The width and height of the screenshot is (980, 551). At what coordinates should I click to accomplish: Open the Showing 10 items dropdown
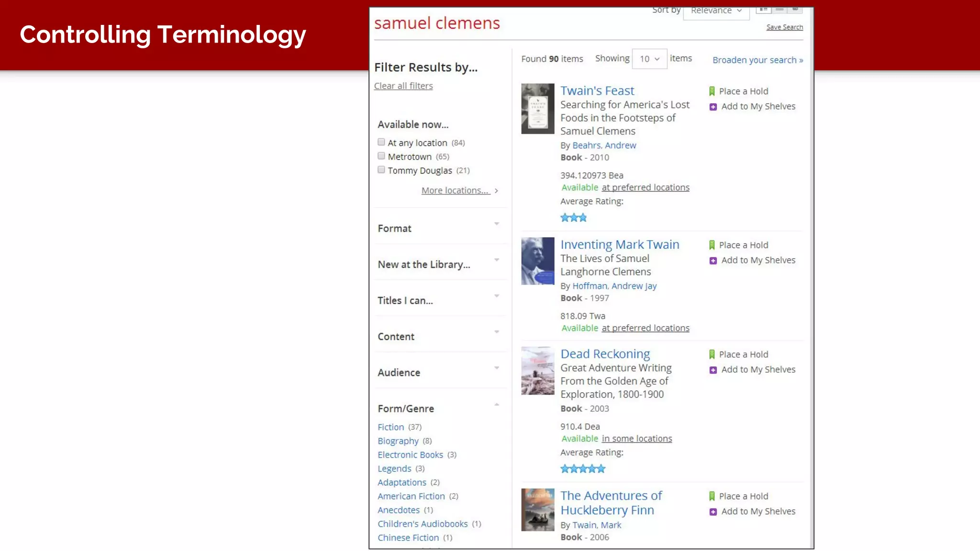point(649,59)
